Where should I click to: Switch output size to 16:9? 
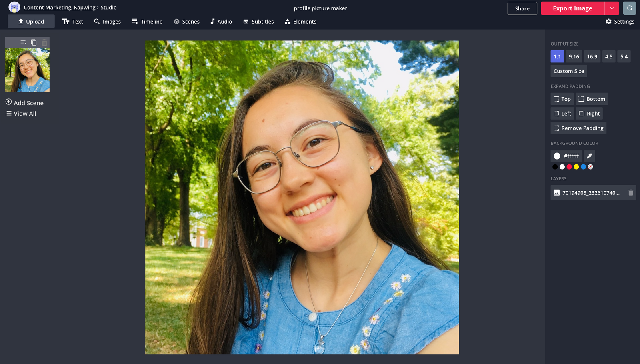(x=592, y=56)
